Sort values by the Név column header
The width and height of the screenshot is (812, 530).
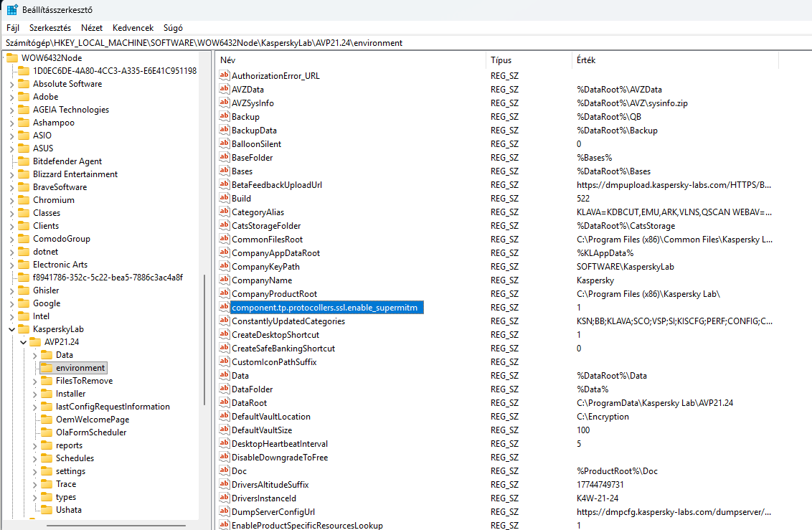351,60
